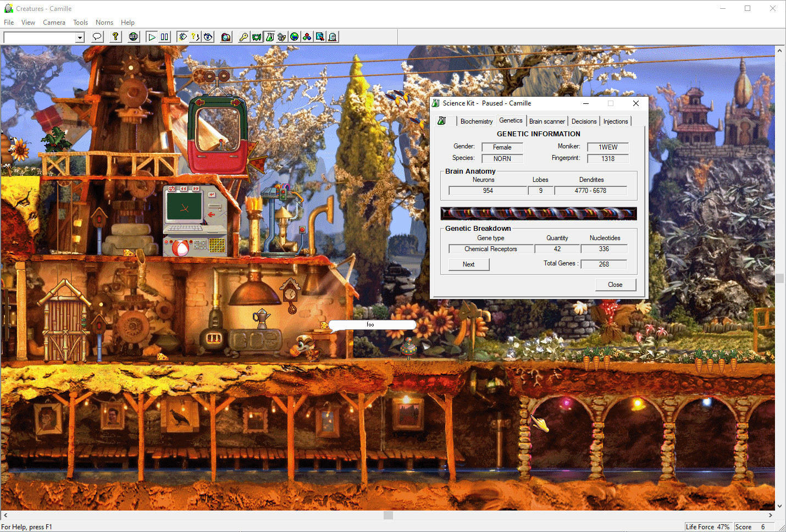Screen dimensions: 786x532
Task: Click Next to view the next gene type
Action: (x=468, y=264)
